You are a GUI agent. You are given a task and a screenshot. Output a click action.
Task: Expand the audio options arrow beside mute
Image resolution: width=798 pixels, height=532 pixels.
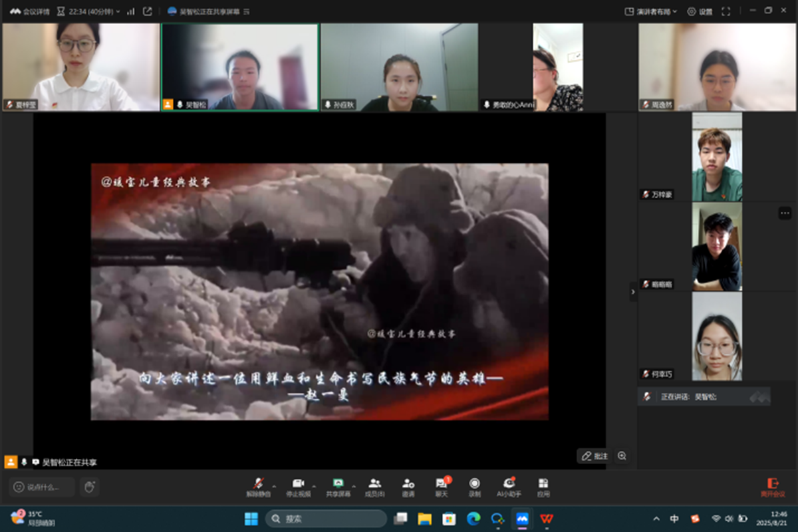pos(274,485)
